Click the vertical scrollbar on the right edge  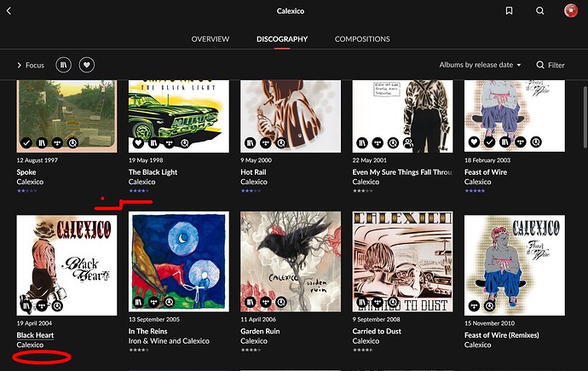[585, 117]
